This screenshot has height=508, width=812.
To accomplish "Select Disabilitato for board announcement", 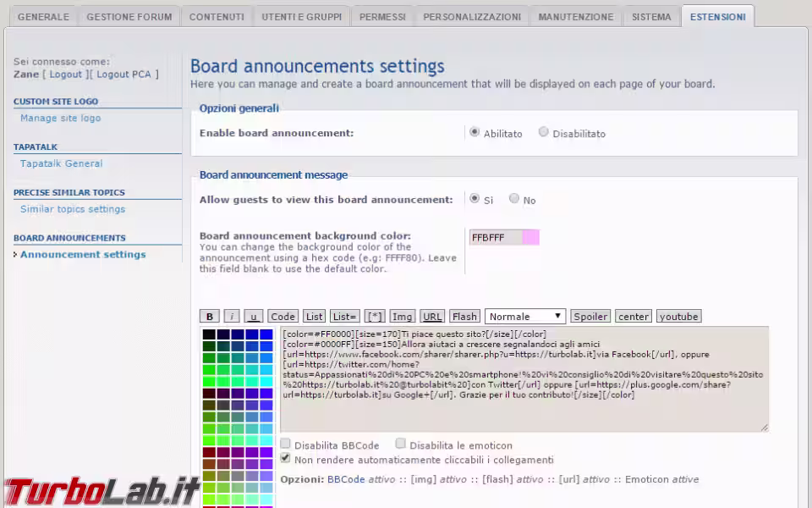I will point(543,132).
